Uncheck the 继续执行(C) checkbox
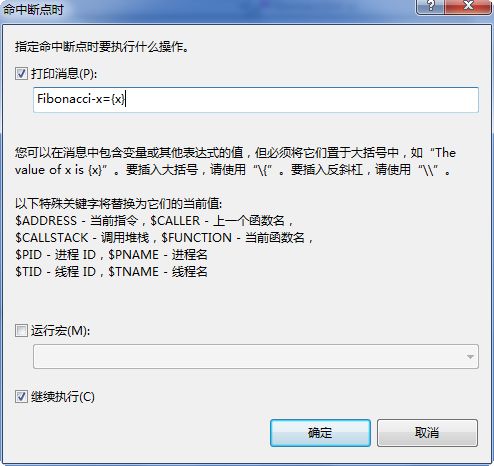Image resolution: width=494 pixels, height=466 pixels. point(21,397)
